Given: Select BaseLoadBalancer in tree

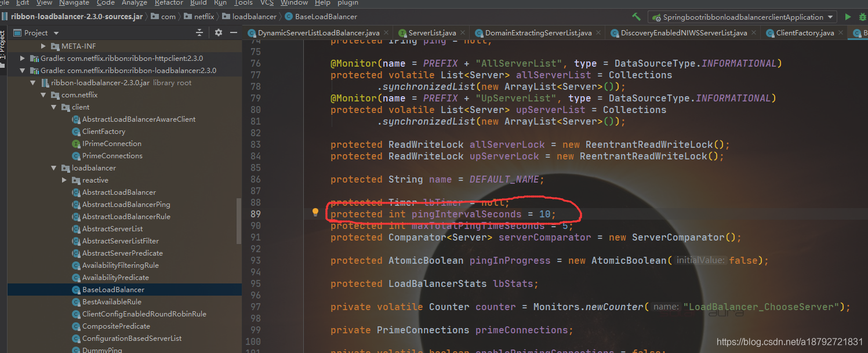Looking at the screenshot, I should coord(113,289).
